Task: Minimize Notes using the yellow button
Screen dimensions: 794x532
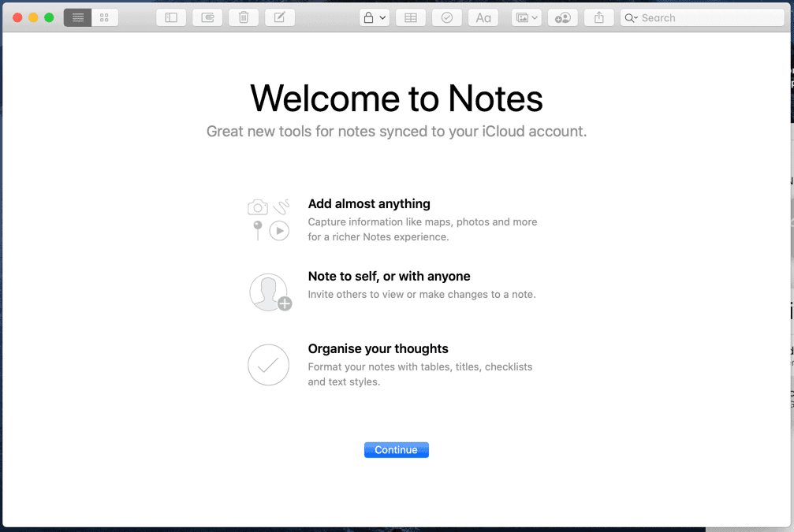Action: (x=33, y=17)
